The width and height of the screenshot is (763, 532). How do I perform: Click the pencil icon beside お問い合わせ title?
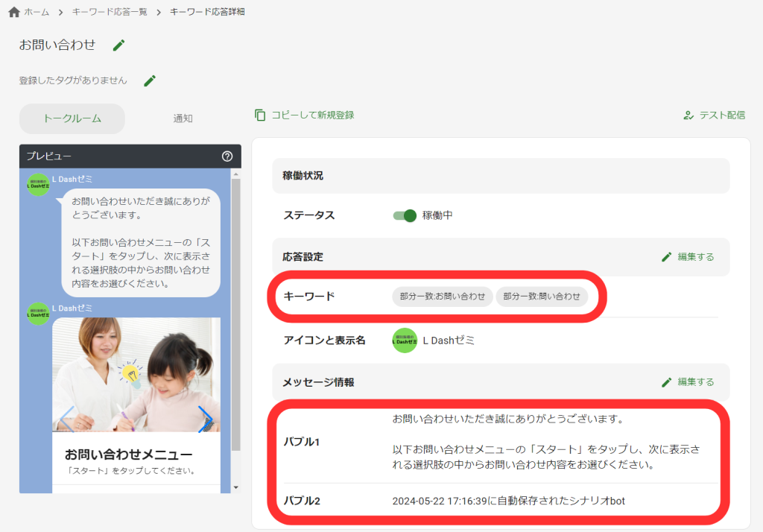118,45
